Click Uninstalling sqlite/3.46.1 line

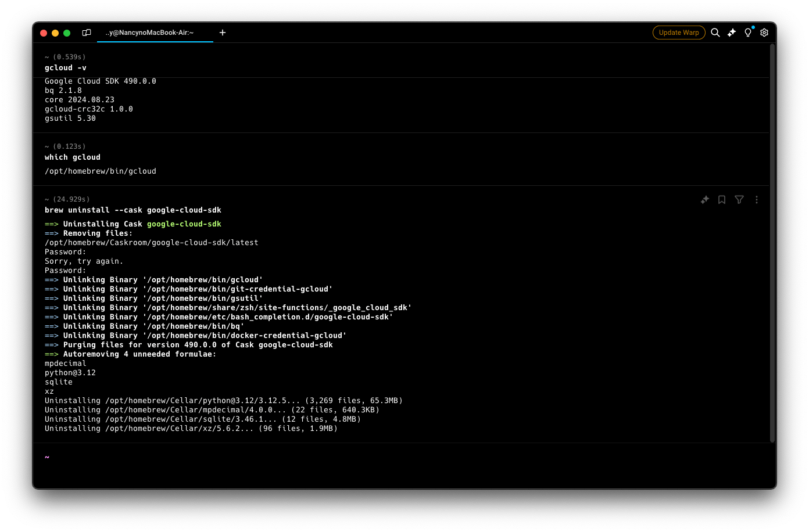203,419
